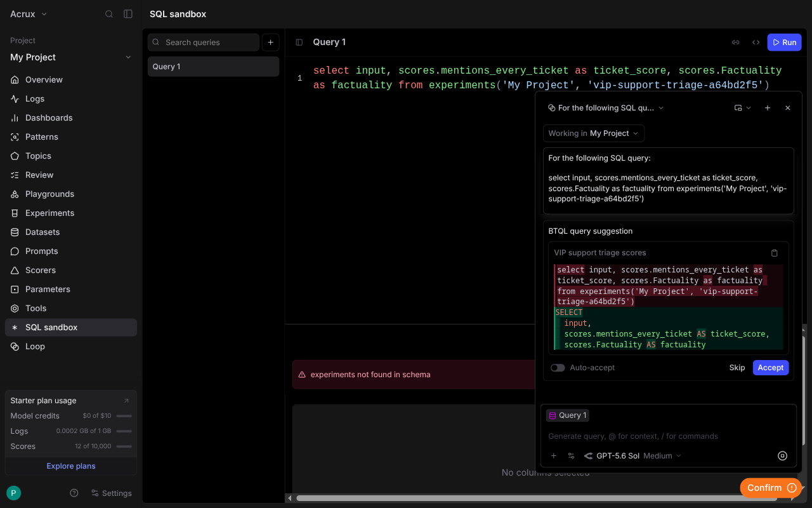The height and width of the screenshot is (508, 812).
Task: Stop generation with the stop icon
Action: [782, 456]
